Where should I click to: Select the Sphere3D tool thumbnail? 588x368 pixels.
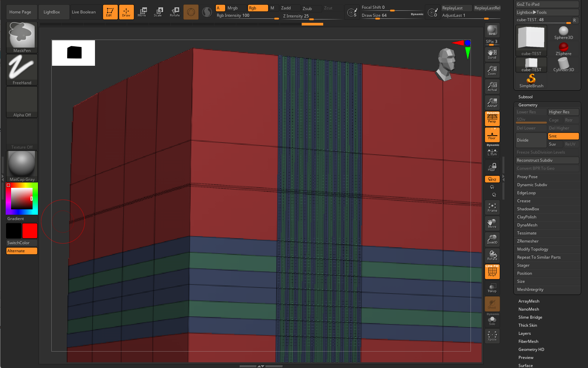pyautogui.click(x=563, y=33)
